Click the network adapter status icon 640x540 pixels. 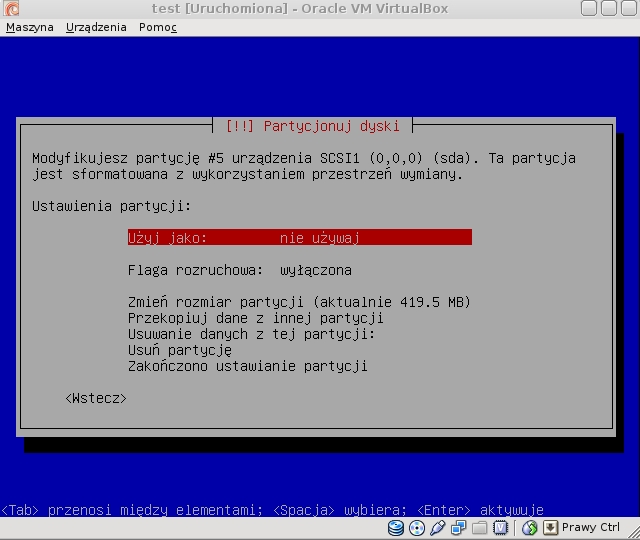(459, 527)
